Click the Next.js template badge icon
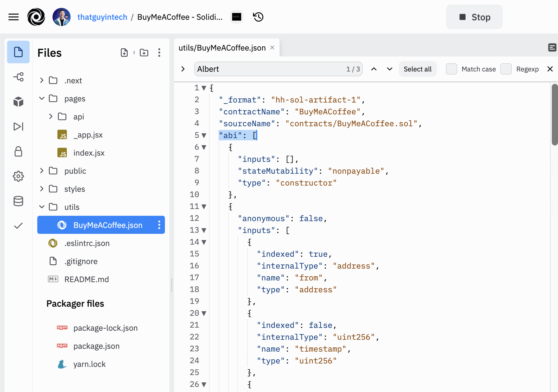This screenshot has width=558, height=392. (x=236, y=17)
